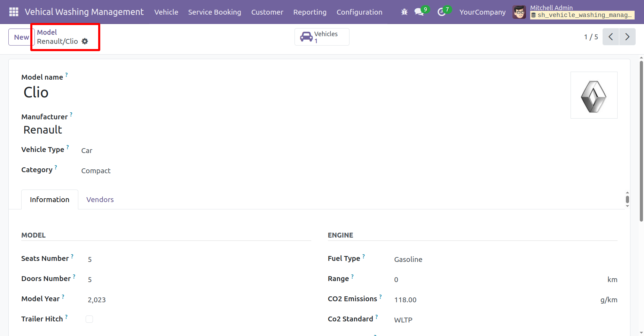Show help tooltip for Vehicle Type
This screenshot has width=644, height=336.
point(68,147)
